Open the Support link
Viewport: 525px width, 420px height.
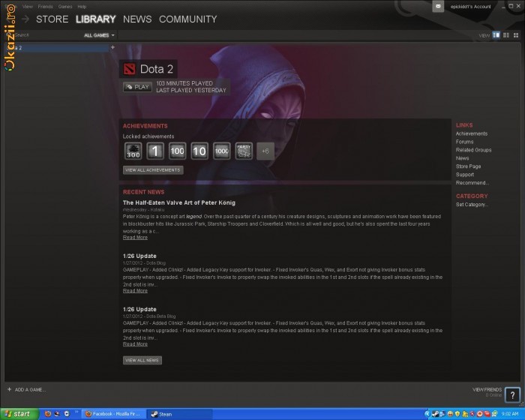pyautogui.click(x=465, y=175)
